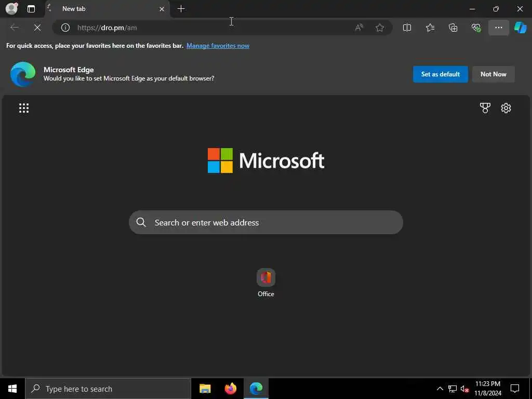Viewport: 532px width, 399px height.
Task: Open the Favorites list
Action: [x=430, y=28]
